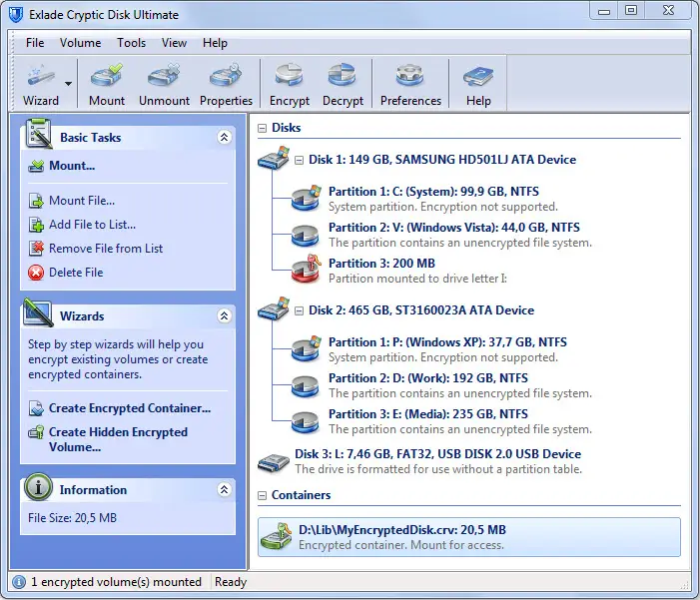Viewport: 700px width, 600px height.
Task: Maximize the Exlade Cryptic Disk window
Action: coord(631,10)
